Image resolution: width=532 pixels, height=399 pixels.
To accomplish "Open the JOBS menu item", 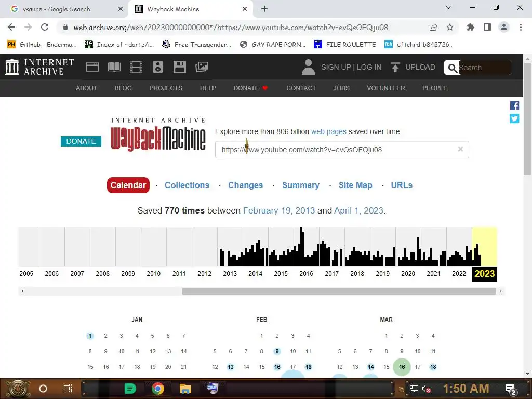I will [x=341, y=88].
